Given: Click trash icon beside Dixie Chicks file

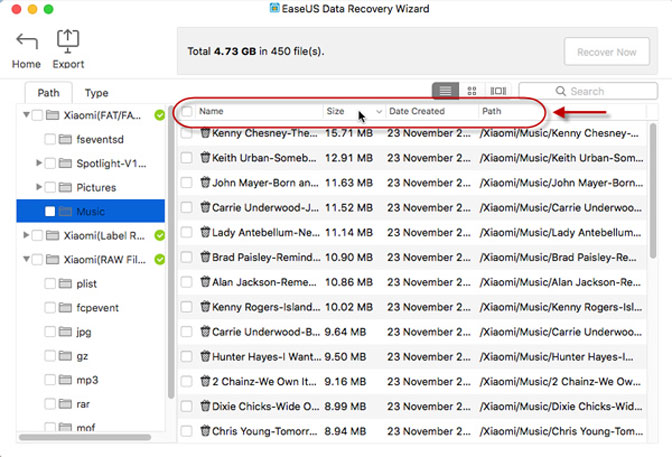Looking at the screenshot, I should 205,406.
